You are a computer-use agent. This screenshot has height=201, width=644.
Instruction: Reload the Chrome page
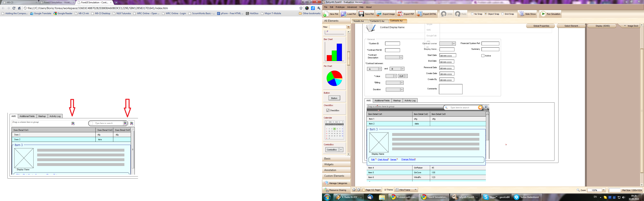14,8
